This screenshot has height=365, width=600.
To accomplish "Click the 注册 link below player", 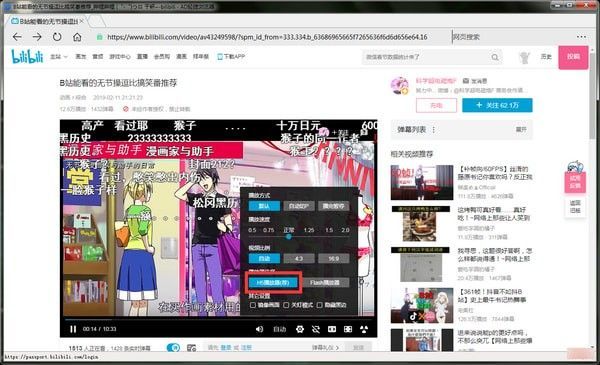I will coord(246,348).
